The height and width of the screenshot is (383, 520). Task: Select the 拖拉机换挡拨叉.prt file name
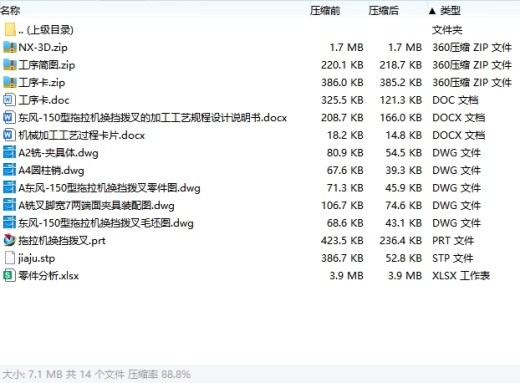coord(62,241)
